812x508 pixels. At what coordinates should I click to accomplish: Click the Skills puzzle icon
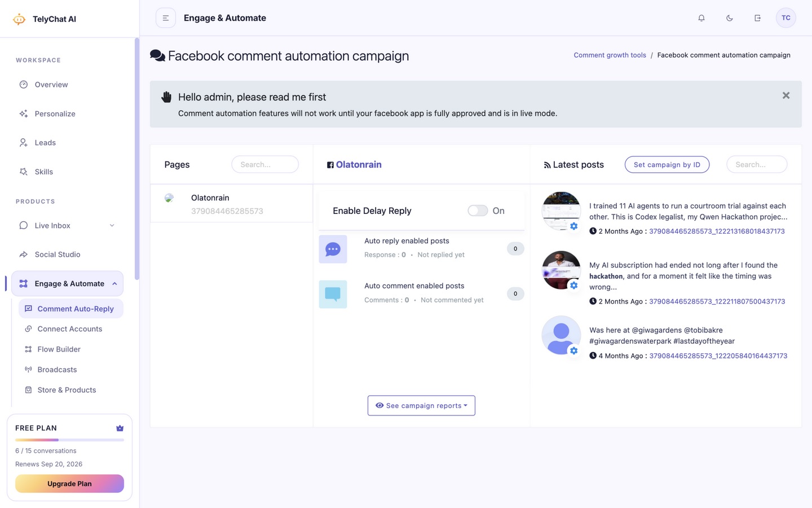(x=24, y=172)
